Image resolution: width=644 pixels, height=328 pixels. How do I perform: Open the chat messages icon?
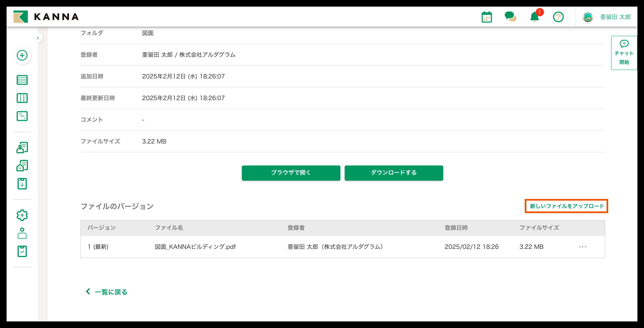510,17
